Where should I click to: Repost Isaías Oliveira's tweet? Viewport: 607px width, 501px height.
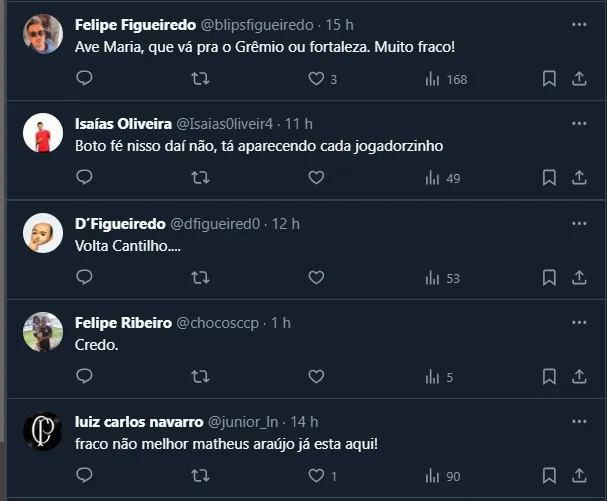200,178
